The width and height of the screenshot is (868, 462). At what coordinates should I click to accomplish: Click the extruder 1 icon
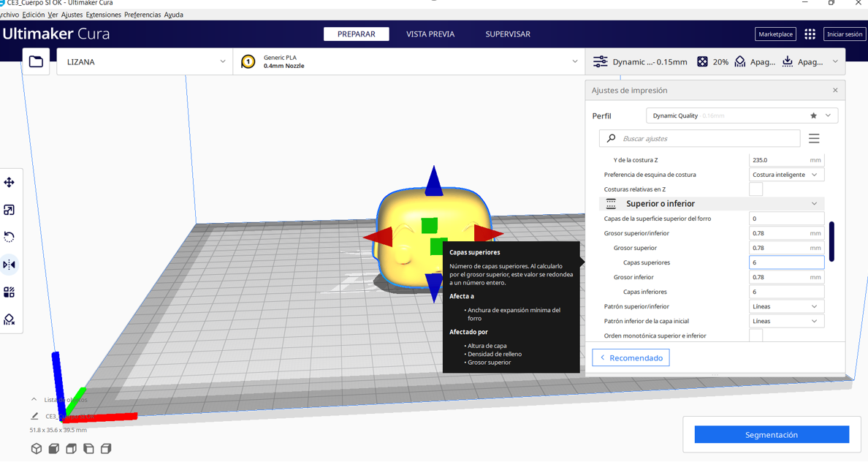coord(248,61)
